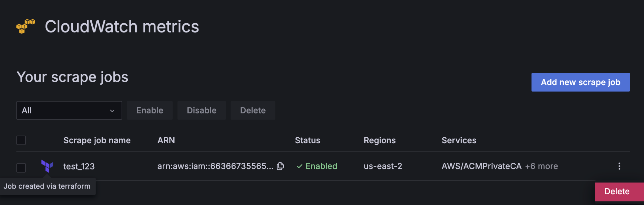Check the checkbox for the test_123 row
Screen dimensions: 644x205
pyautogui.click(x=21, y=168)
